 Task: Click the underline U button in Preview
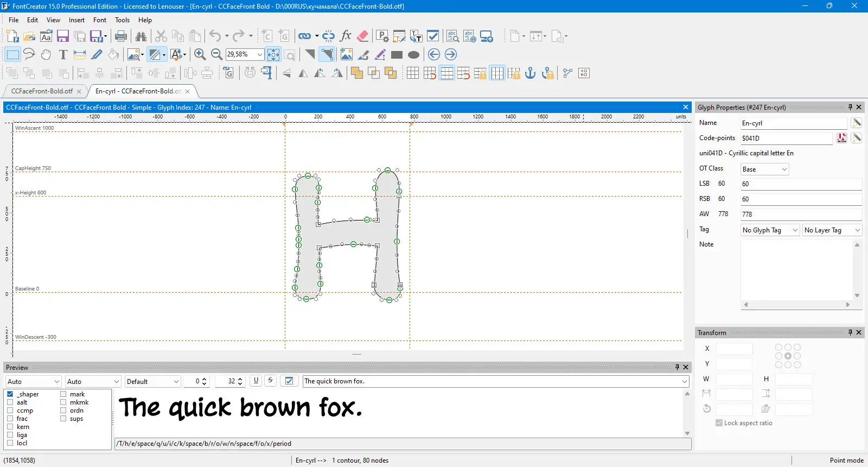click(256, 381)
